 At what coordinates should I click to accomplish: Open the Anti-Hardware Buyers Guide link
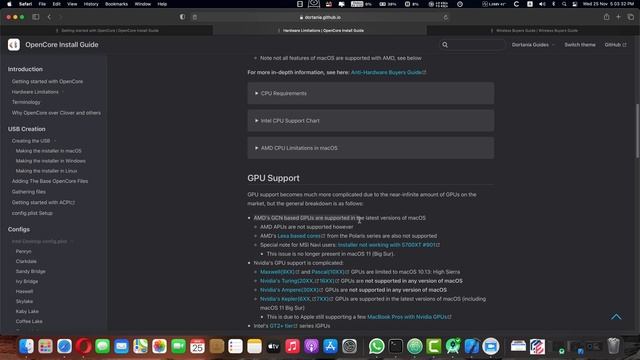388,72
